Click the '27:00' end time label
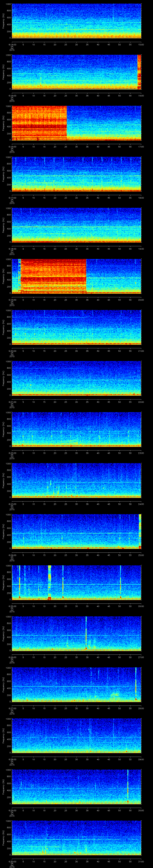This screenshot has width=153, height=868. pos(141,657)
